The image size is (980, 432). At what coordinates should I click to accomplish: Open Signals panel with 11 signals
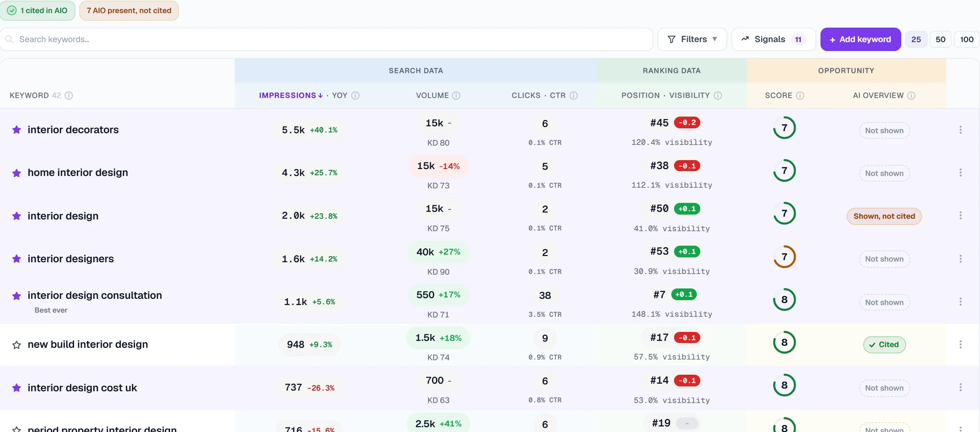click(x=774, y=39)
